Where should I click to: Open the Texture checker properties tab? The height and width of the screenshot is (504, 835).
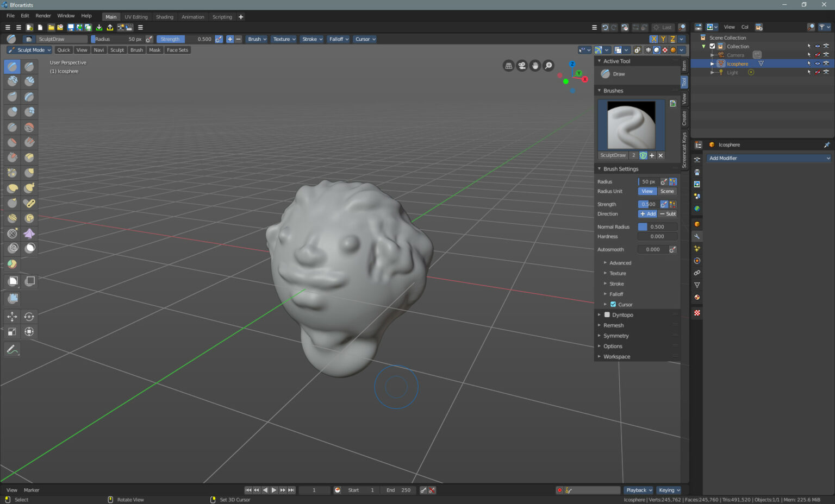(x=697, y=313)
